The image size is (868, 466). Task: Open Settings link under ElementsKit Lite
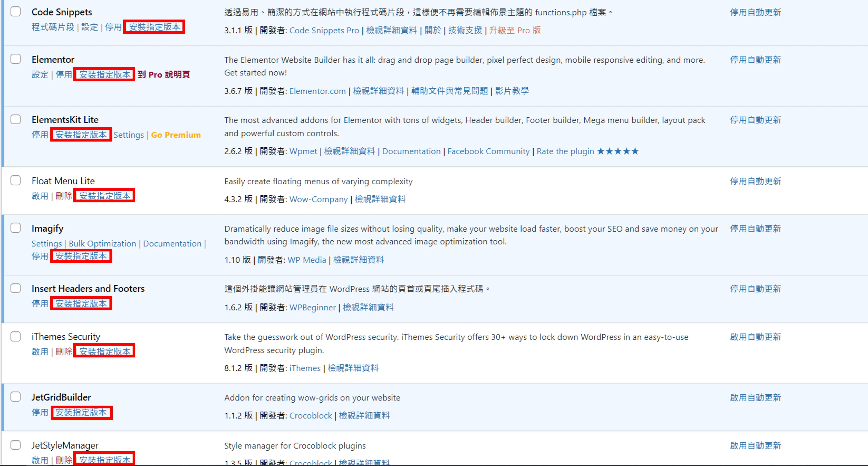tap(128, 135)
